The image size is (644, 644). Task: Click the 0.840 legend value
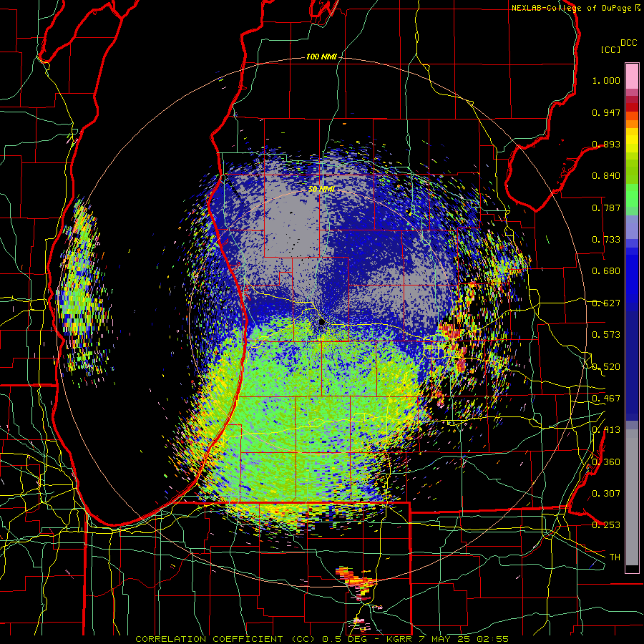click(x=606, y=176)
